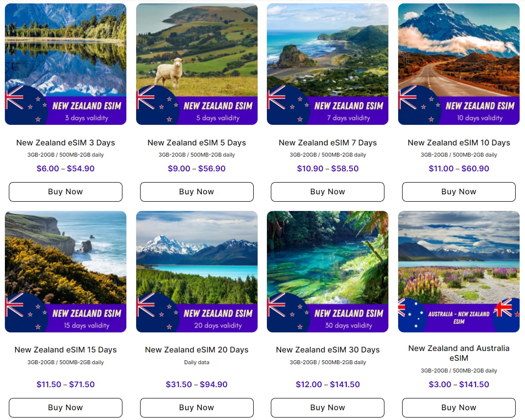
Task: Click Buy Now for New Zealand eSIM 10 Days
Action: pos(458,191)
